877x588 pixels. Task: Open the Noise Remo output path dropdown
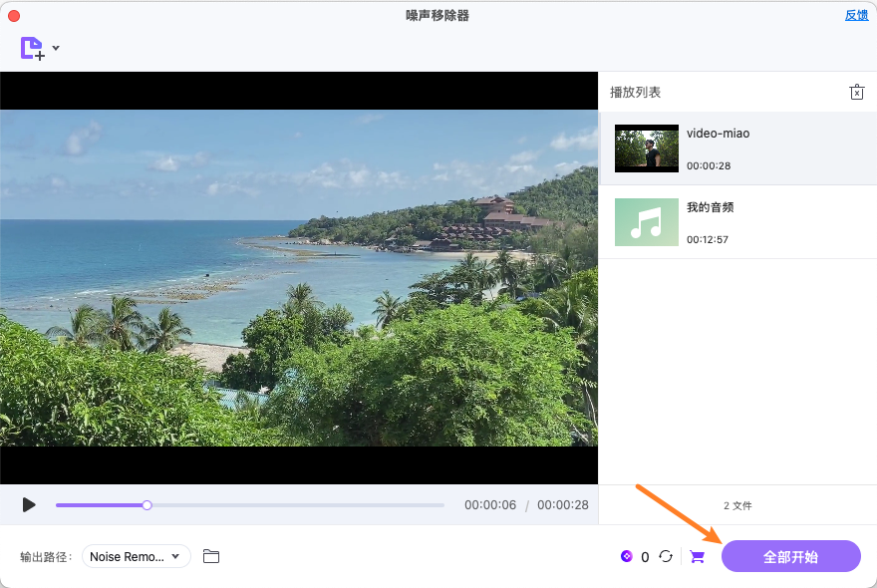click(136, 556)
